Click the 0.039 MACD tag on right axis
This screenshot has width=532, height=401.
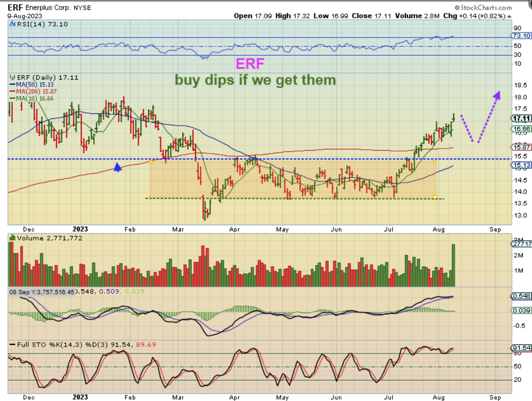click(521, 311)
